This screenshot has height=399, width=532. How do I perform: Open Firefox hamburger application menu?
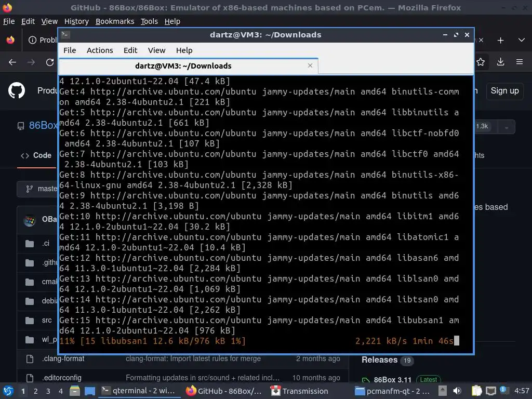520,62
